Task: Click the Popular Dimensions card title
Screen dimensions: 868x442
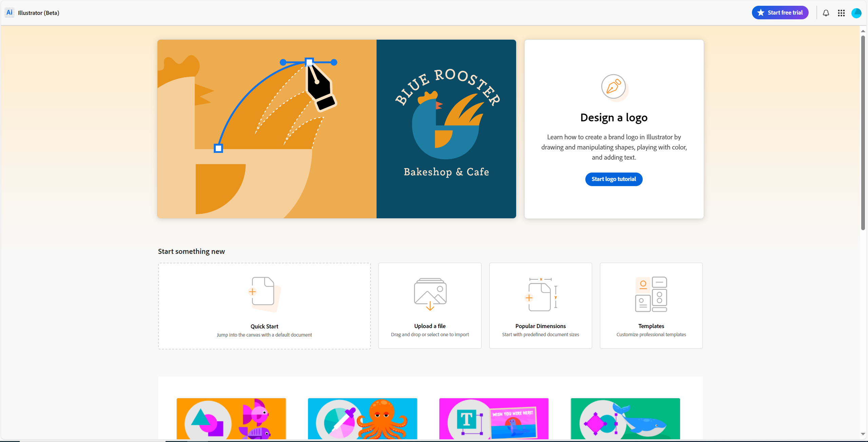Action: tap(540, 326)
